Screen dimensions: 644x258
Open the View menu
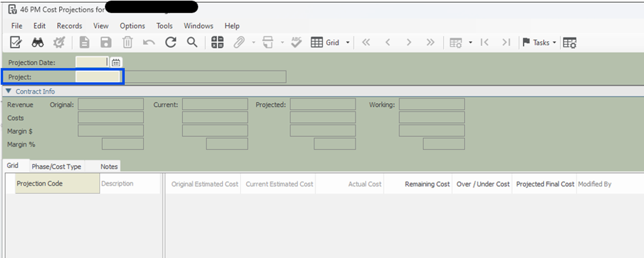point(101,26)
